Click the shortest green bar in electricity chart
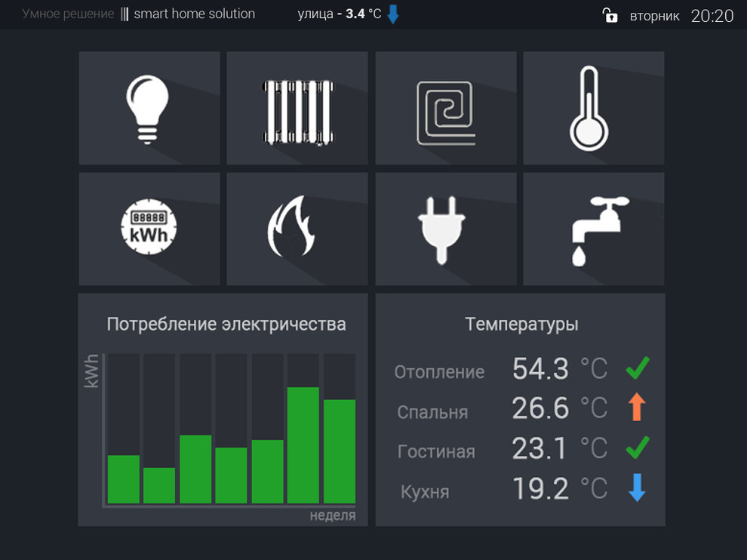The image size is (747, 560). pyautogui.click(x=159, y=485)
